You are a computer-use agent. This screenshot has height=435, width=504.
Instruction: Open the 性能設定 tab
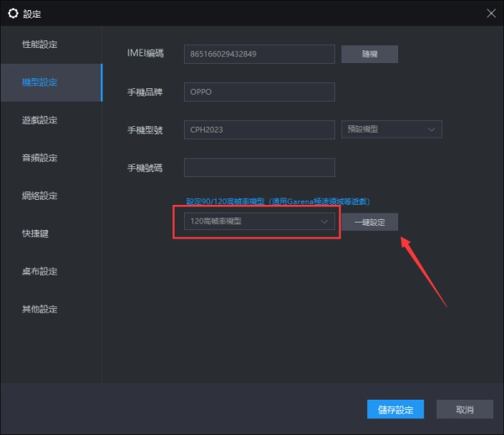click(40, 44)
